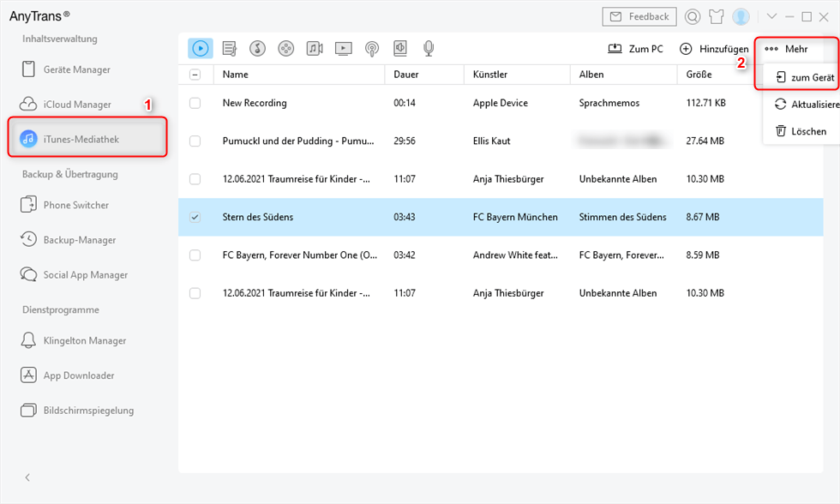The width and height of the screenshot is (840, 504).
Task: Open the skin/theme shirt icon
Action: coord(717,17)
